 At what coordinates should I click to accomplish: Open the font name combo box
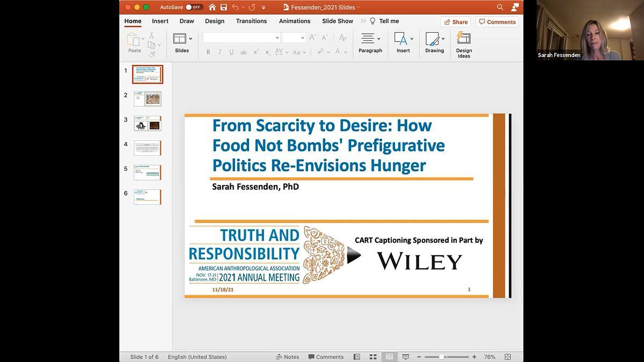tap(241, 38)
